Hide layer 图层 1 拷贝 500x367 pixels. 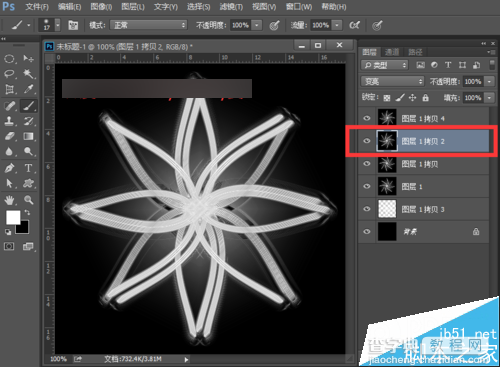tap(367, 164)
